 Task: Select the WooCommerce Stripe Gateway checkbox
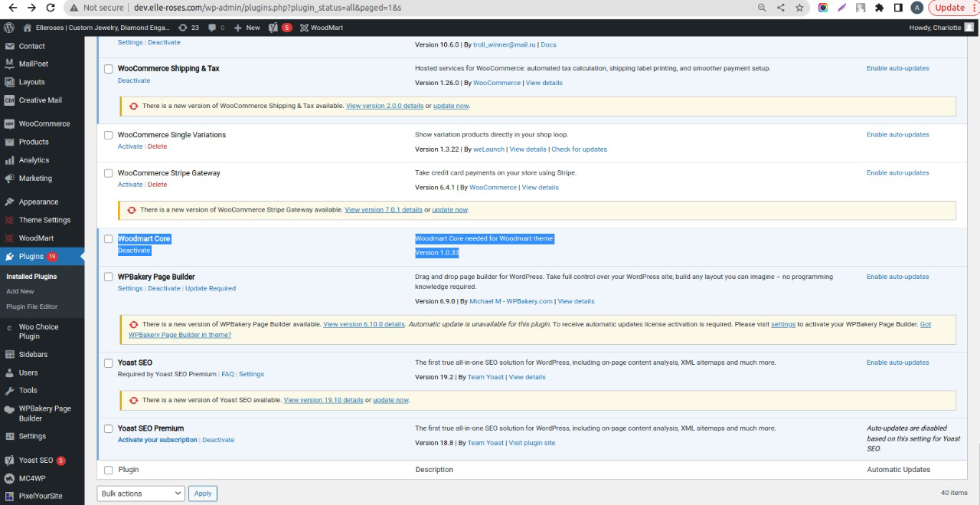[108, 173]
